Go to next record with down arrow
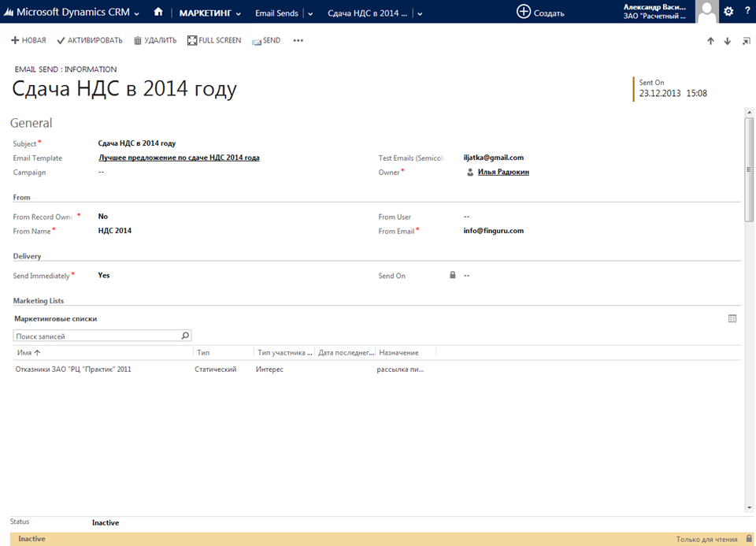This screenshot has height=546, width=756. click(727, 41)
